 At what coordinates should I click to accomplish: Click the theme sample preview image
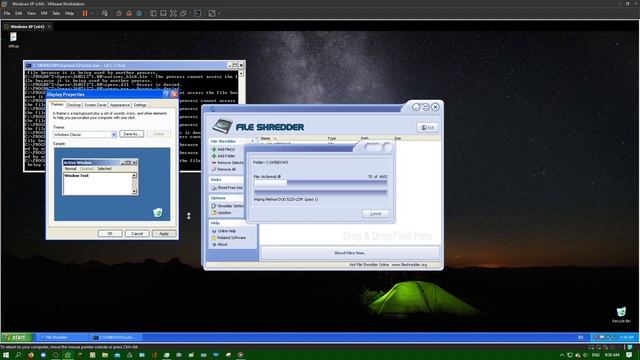coord(112,184)
